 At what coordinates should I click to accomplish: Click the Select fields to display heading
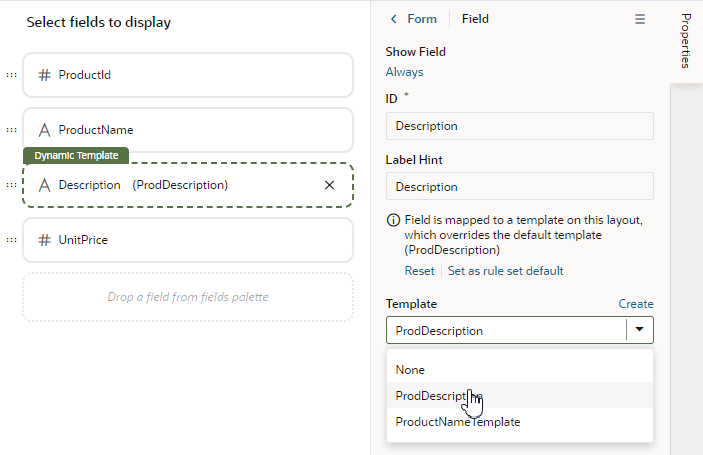pos(99,22)
